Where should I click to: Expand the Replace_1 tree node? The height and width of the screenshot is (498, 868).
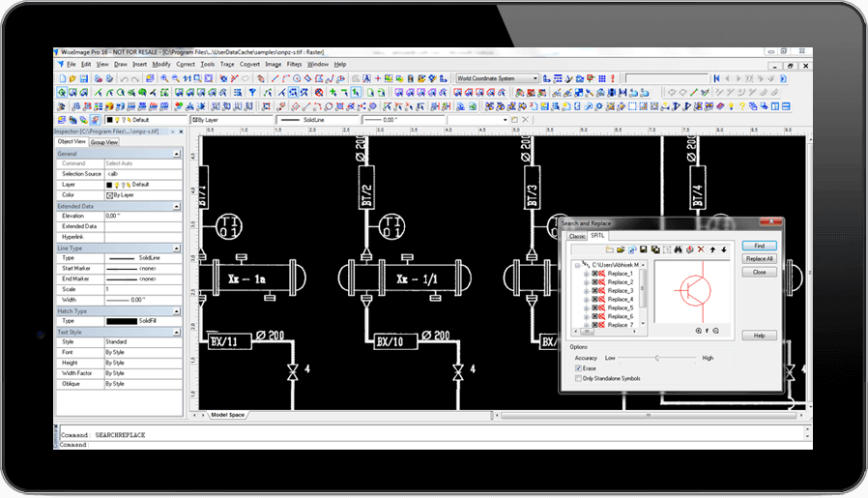[586, 274]
